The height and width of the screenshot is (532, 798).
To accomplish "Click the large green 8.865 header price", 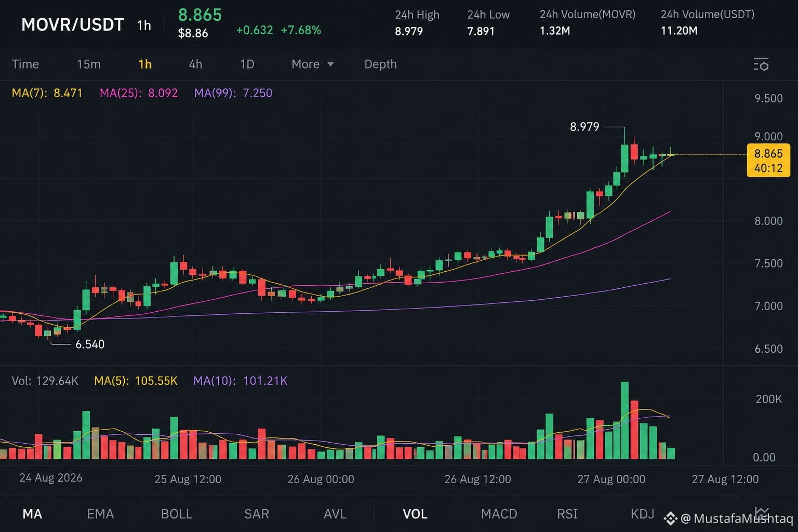I will click(x=200, y=15).
